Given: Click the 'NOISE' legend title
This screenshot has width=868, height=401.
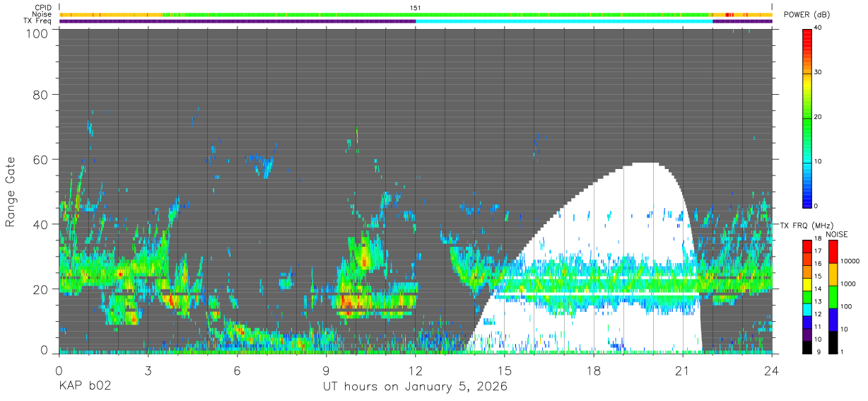Looking at the screenshot, I should (838, 234).
